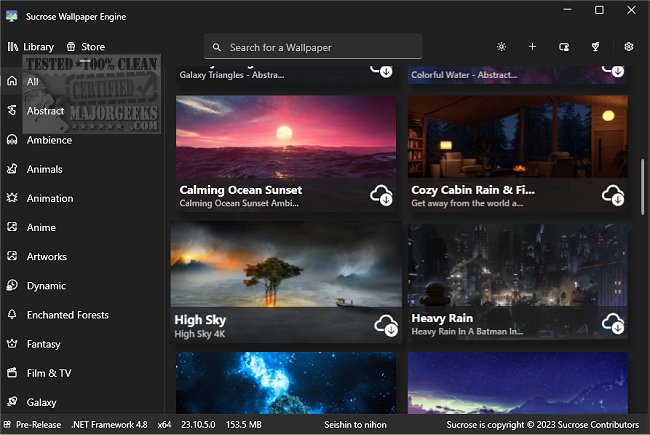
Task: Download High Sky wallpaper using cloud icon
Action: click(x=385, y=323)
